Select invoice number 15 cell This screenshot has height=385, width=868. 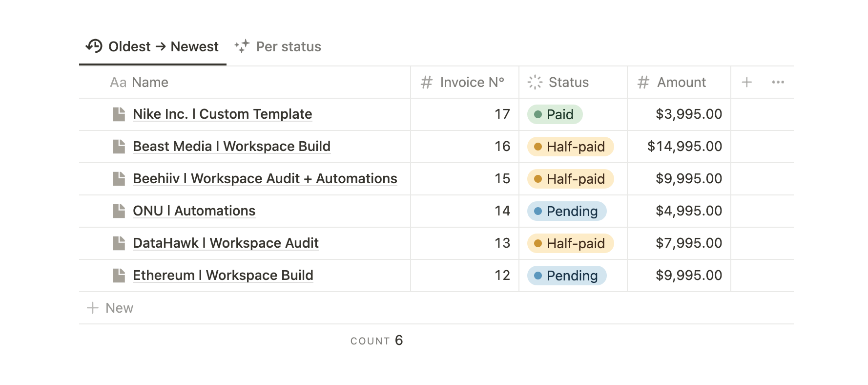(465, 178)
